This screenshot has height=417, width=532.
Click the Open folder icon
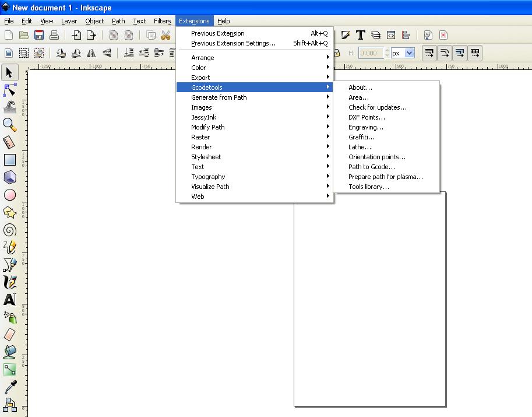pyautogui.click(x=24, y=35)
